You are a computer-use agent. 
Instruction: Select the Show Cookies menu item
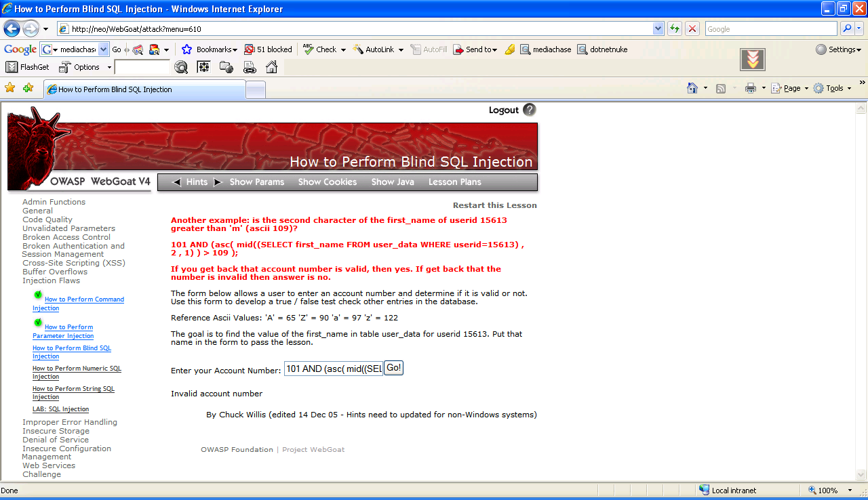(x=327, y=182)
